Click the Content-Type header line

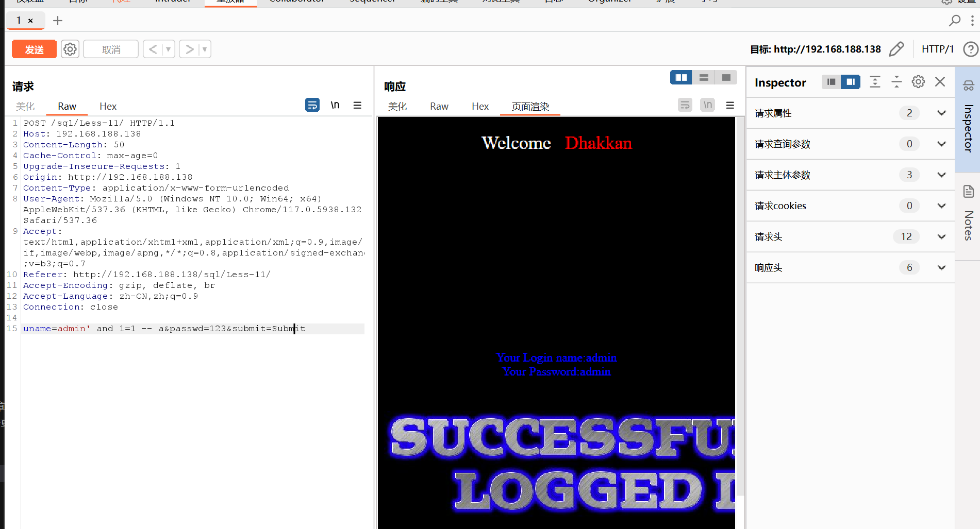click(x=156, y=188)
